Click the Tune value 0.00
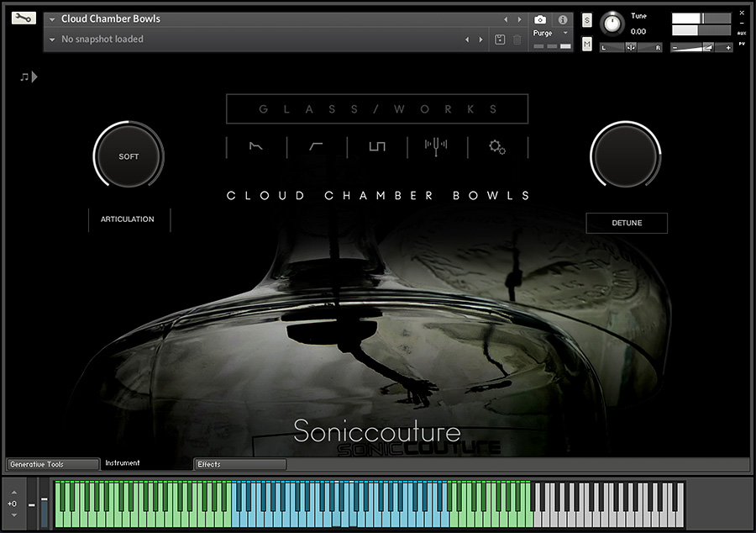Image resolution: width=756 pixels, height=533 pixels. tap(638, 32)
